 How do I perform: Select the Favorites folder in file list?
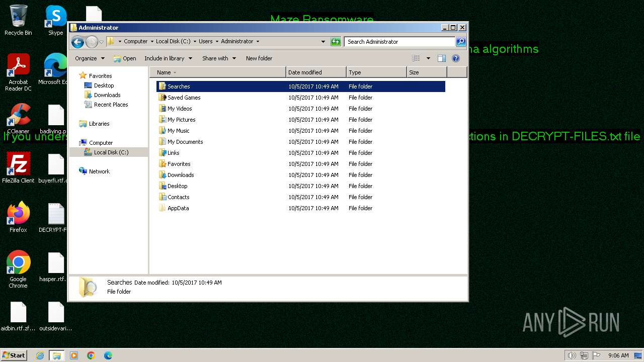175,164
